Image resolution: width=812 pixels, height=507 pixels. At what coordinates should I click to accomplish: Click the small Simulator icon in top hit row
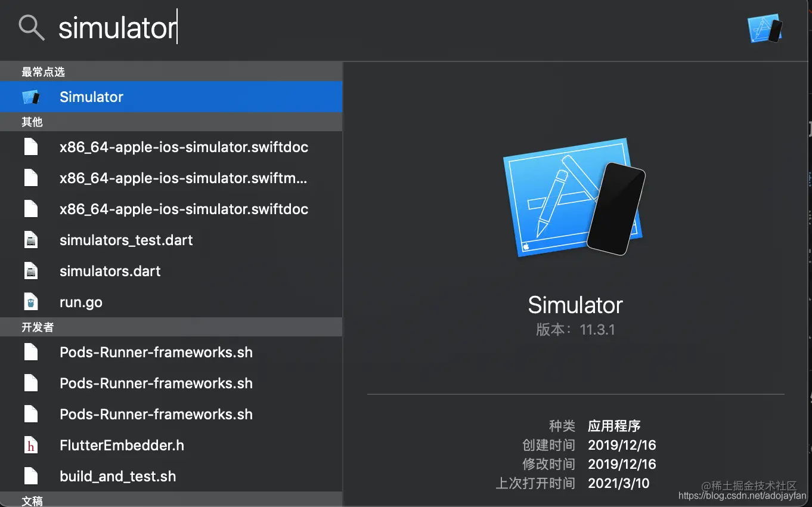[30, 97]
